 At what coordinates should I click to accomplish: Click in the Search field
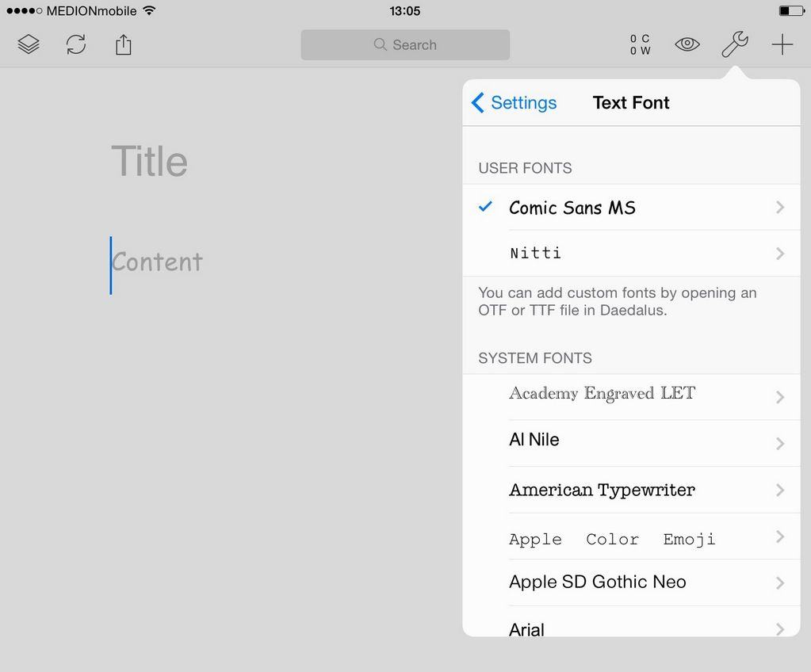(405, 45)
